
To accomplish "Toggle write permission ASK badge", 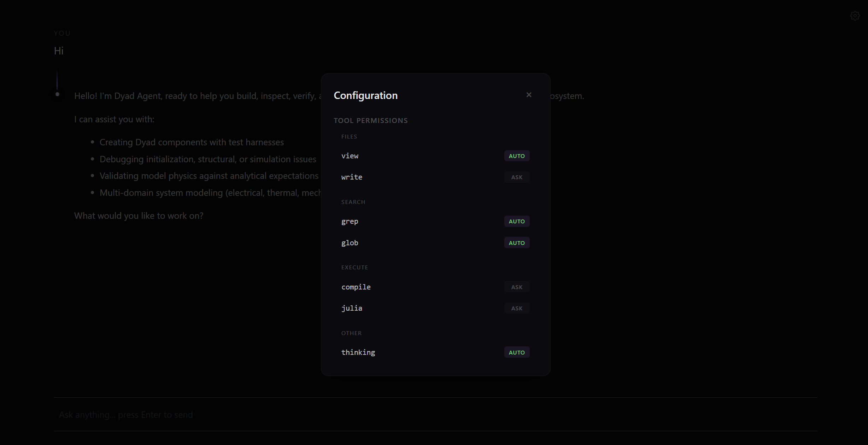I will [516, 177].
